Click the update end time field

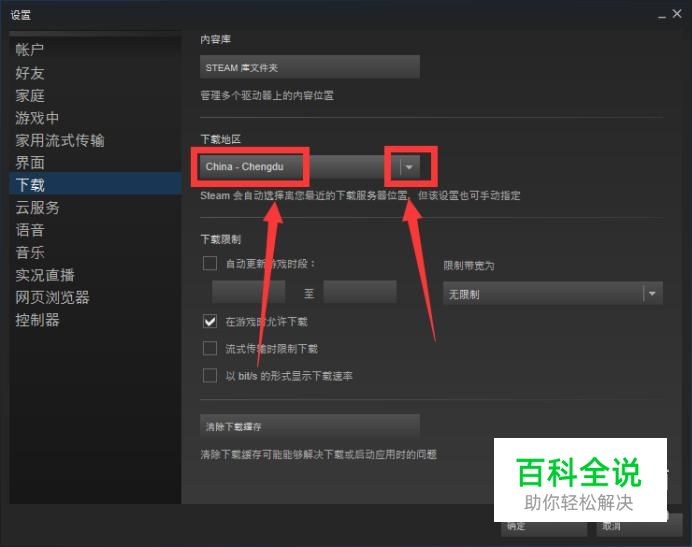click(x=360, y=292)
